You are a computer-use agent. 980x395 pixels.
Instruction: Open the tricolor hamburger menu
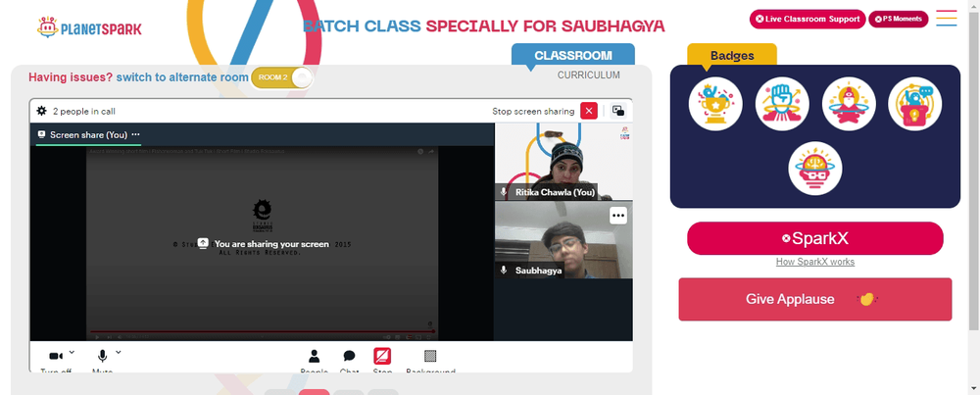pos(947,18)
